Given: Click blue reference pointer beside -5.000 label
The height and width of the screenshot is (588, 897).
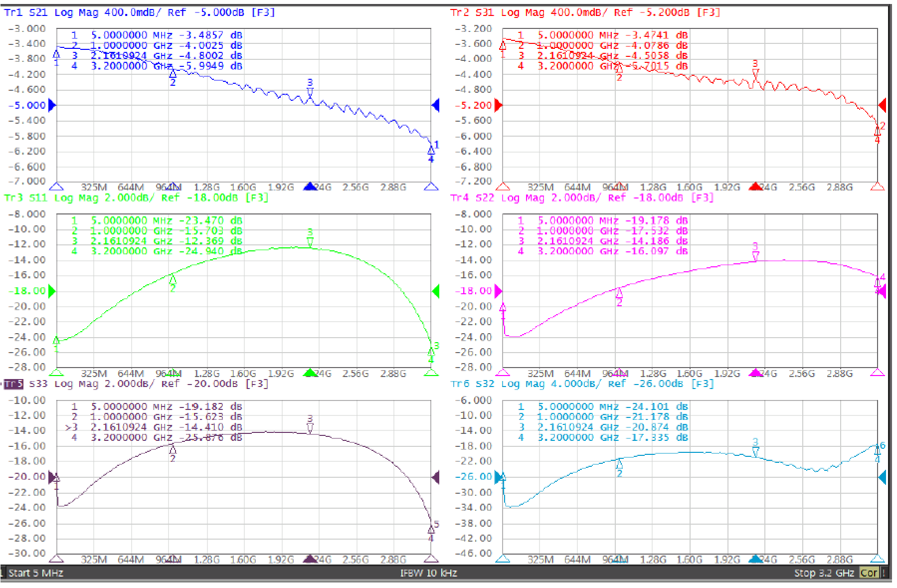Looking at the screenshot, I should (x=52, y=105).
